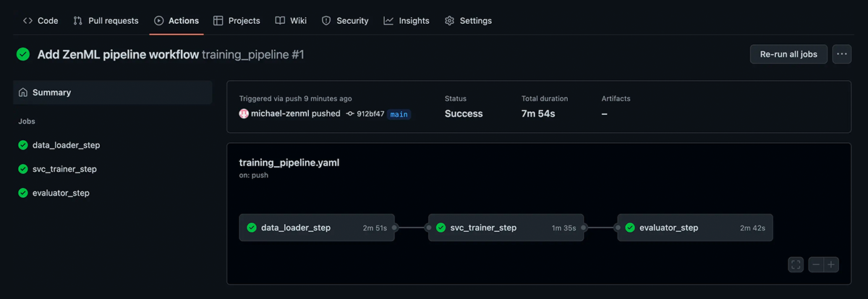The height and width of the screenshot is (299, 868).
Task: Click the Actions play icon
Action: 159,21
